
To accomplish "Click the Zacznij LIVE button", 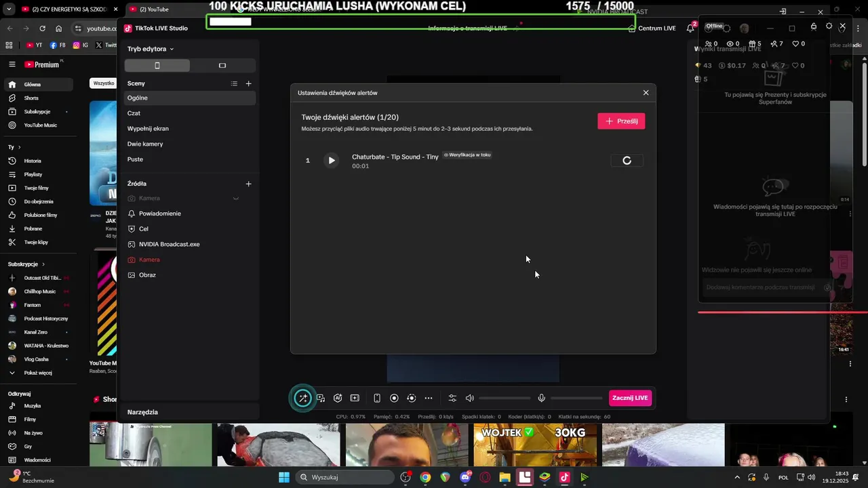I will click(x=630, y=398).
